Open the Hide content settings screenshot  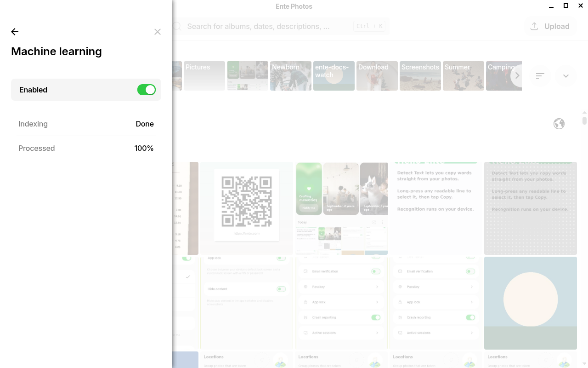click(x=247, y=303)
